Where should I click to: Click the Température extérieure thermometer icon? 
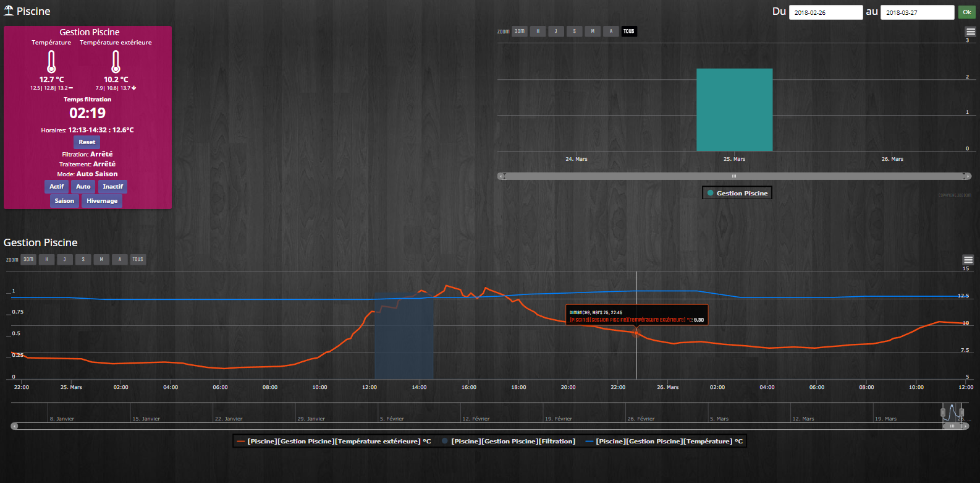[116, 62]
